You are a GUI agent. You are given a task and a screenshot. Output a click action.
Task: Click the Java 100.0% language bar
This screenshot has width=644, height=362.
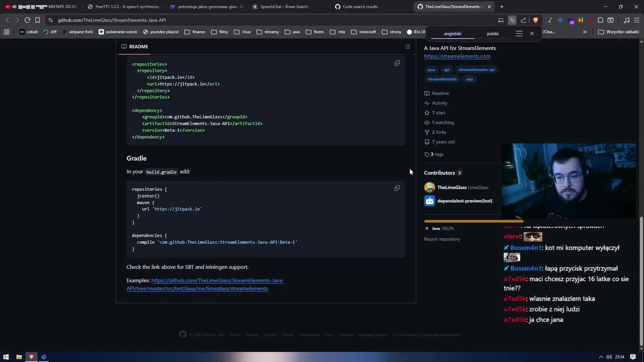473,221
